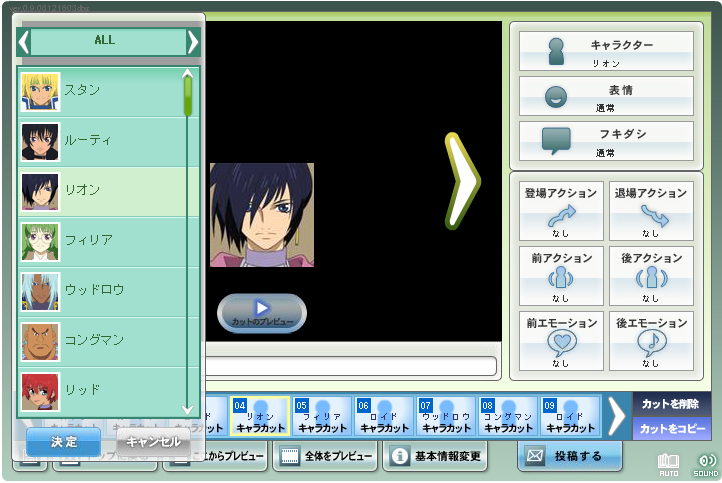Set 前アクション pre-action

tap(561, 276)
